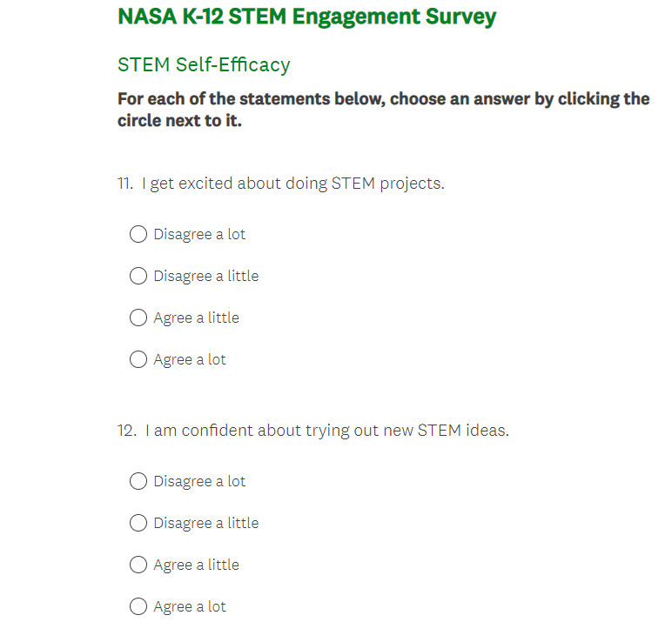Mark "Agree a lot" circle for STEM projects question
The width and height of the screenshot is (672, 642).
click(x=138, y=359)
